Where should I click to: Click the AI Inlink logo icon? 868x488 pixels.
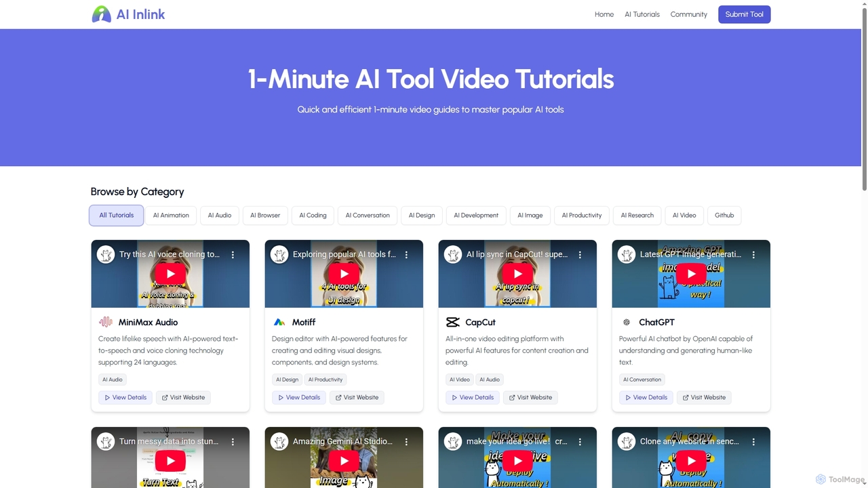(x=102, y=14)
